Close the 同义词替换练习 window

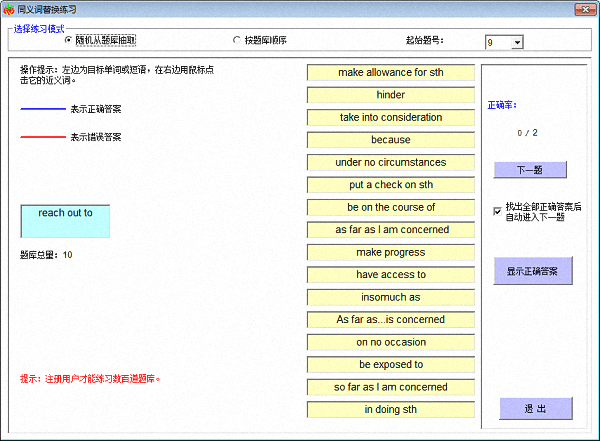[x=587, y=9]
